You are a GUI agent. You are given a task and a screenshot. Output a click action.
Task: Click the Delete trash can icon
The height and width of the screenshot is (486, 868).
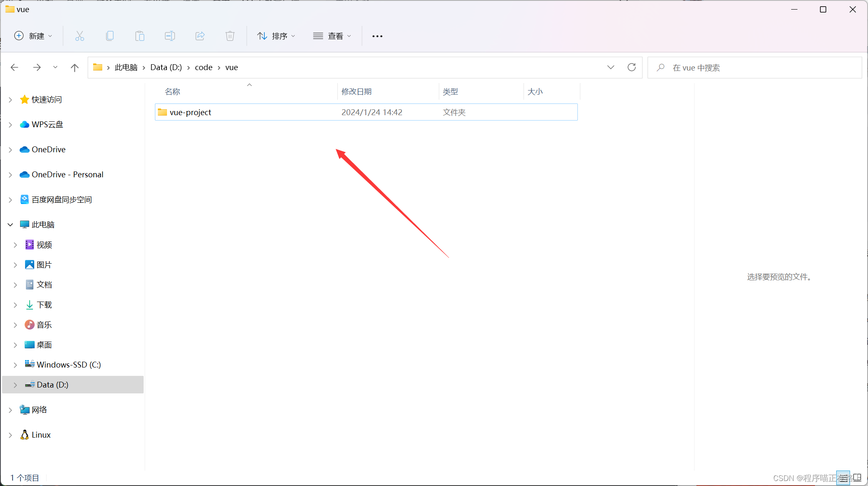(230, 36)
